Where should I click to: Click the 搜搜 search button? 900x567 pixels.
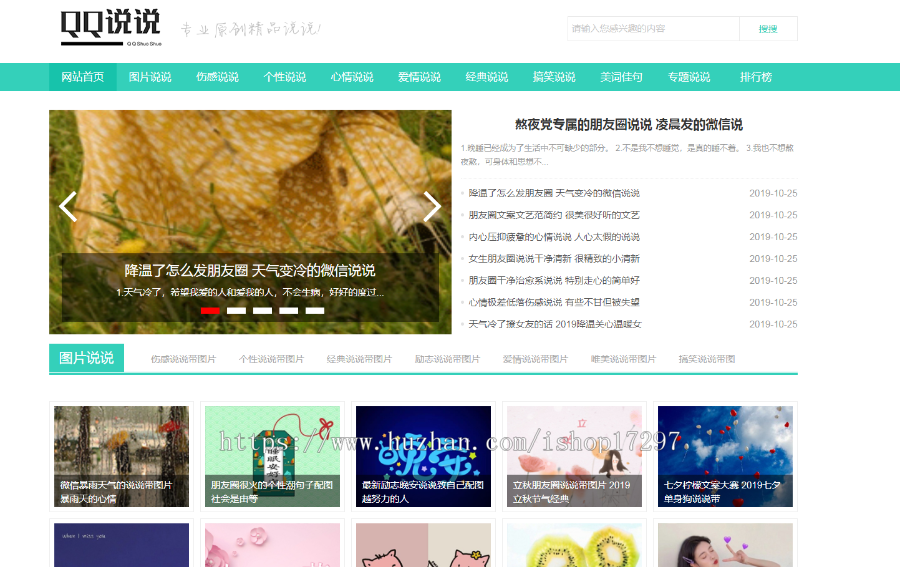pos(768,29)
